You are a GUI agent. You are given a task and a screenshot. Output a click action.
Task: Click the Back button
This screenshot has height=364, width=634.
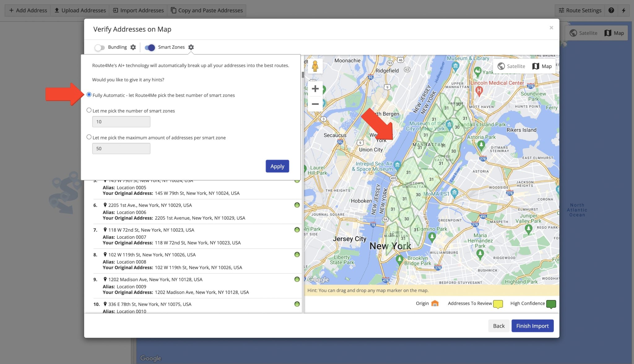tap(499, 326)
